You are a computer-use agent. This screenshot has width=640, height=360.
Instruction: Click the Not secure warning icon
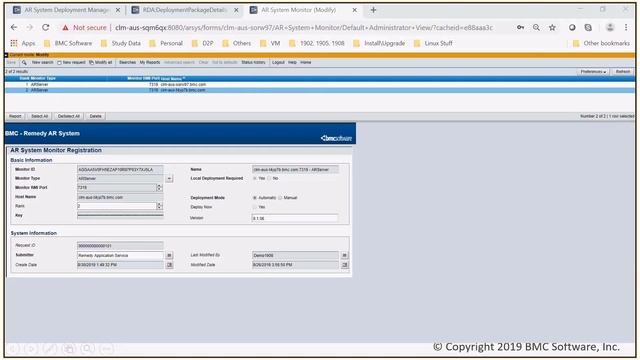pos(65,28)
